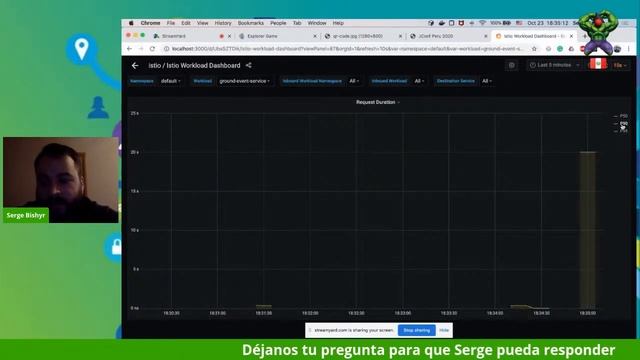Click the tall bar at 18:35:00 in chart
Image resolution: width=640 pixels, height=360 pixels.
pyautogui.click(x=588, y=230)
